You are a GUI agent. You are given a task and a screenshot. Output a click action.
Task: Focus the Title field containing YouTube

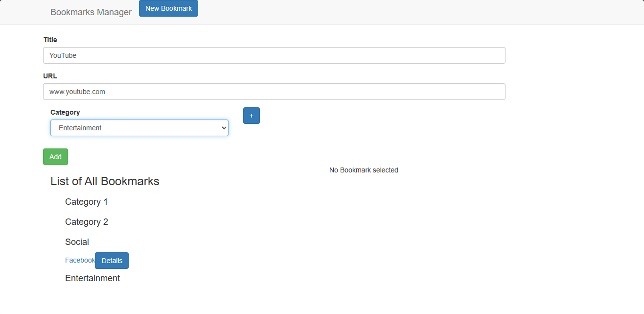pyautogui.click(x=274, y=55)
